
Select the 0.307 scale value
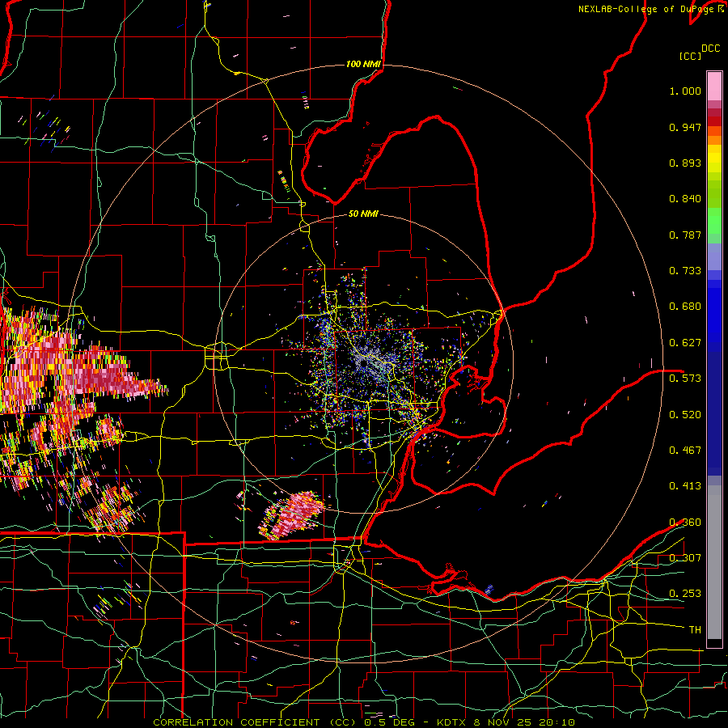pos(685,557)
